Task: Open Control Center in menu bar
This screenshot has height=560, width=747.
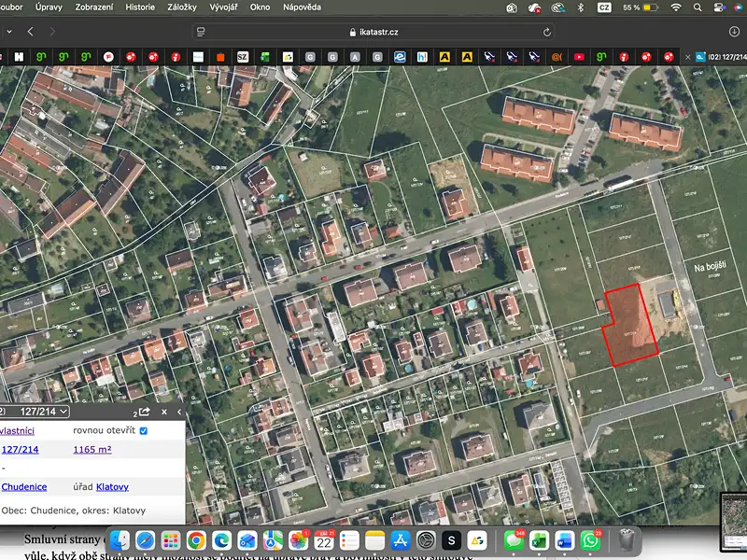Action: (x=719, y=7)
